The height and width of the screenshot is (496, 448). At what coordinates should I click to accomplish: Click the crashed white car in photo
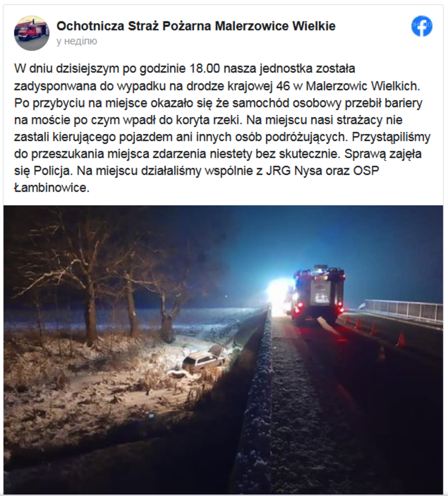[204, 359]
